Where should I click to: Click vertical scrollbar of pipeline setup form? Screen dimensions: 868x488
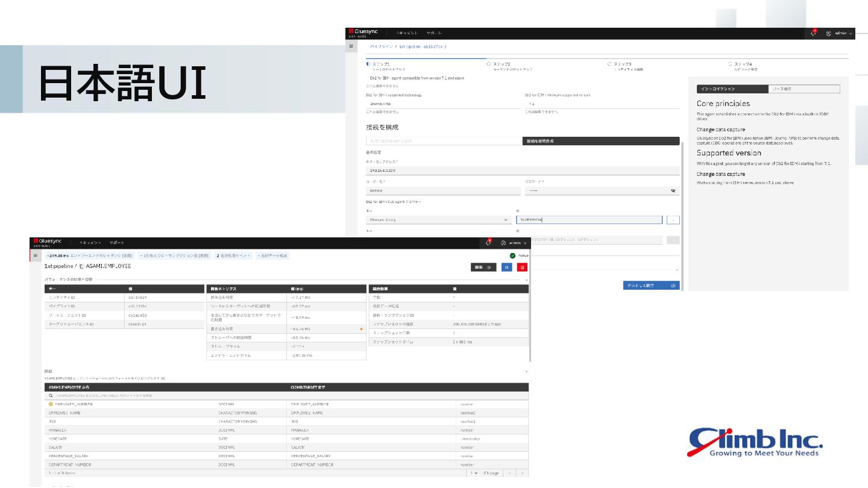682,216
